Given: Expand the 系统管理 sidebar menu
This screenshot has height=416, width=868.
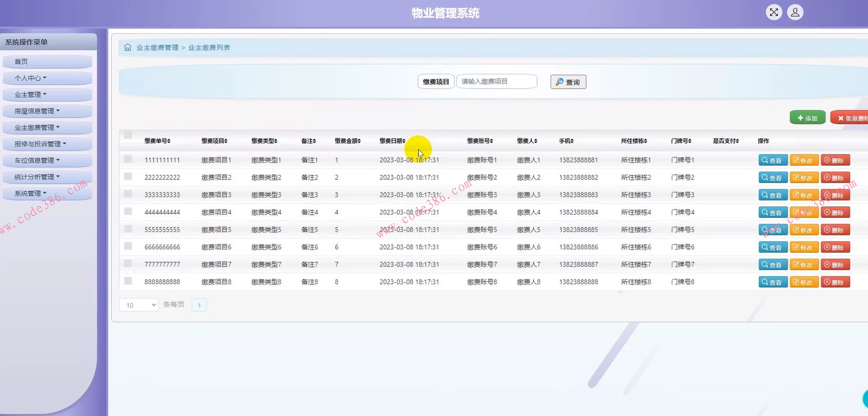Looking at the screenshot, I should [47, 193].
